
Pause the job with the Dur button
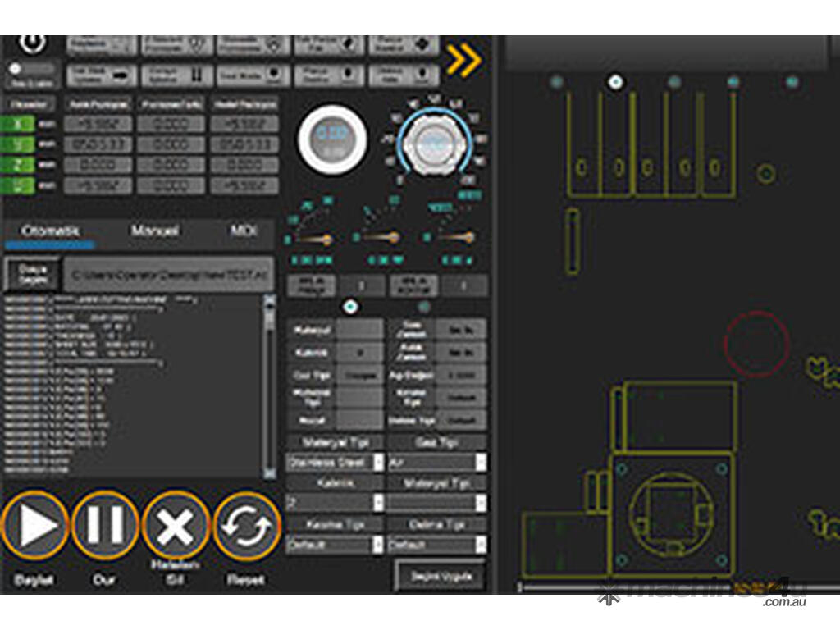coord(105,526)
